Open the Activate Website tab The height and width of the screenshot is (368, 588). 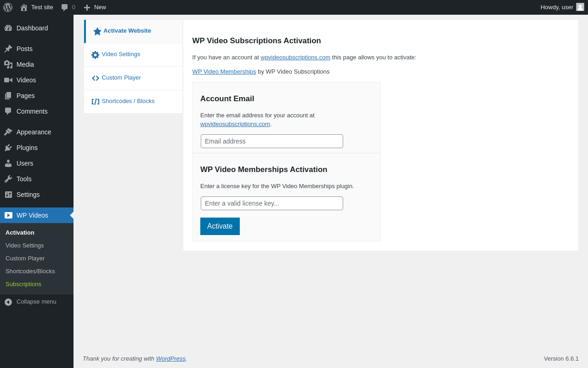[x=133, y=31]
